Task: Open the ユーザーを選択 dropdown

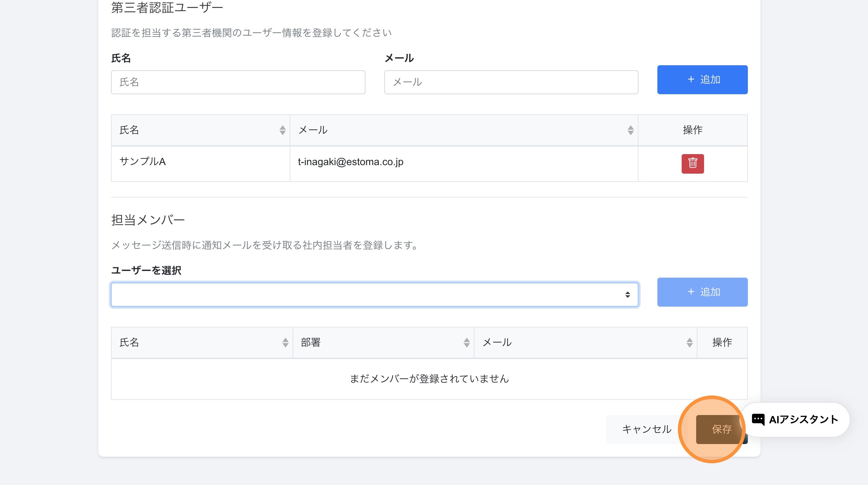Action: tap(374, 295)
